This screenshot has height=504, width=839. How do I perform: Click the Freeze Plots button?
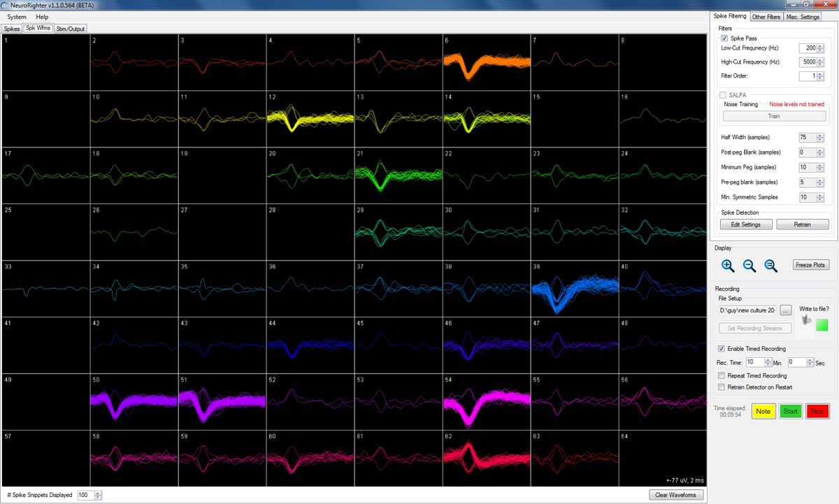click(811, 265)
